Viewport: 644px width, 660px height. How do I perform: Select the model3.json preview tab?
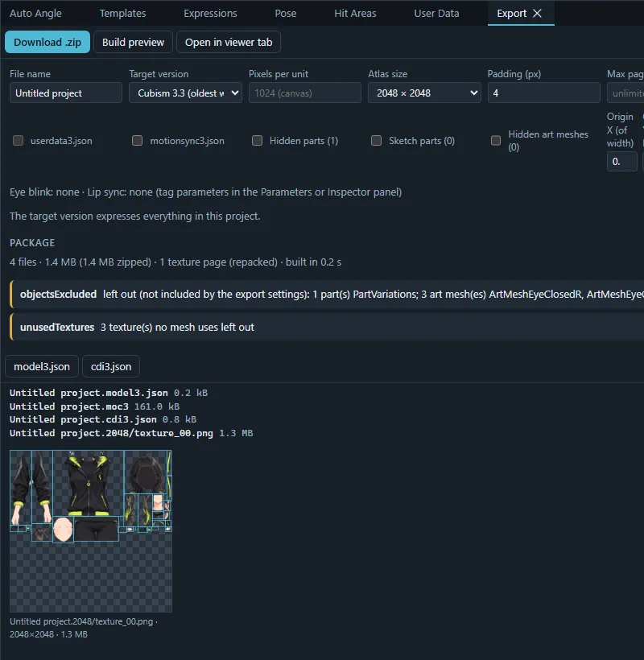point(42,366)
